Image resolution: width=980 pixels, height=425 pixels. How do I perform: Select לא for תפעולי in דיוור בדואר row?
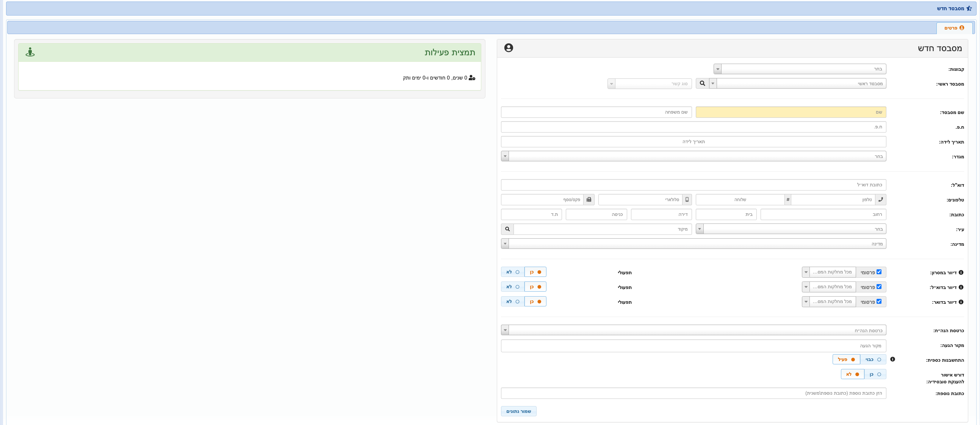coord(513,302)
